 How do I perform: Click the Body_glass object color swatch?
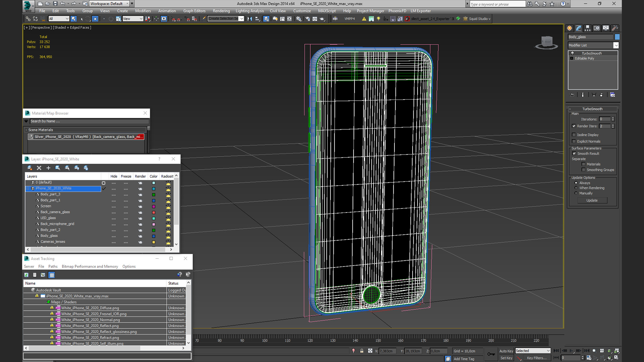point(617,37)
